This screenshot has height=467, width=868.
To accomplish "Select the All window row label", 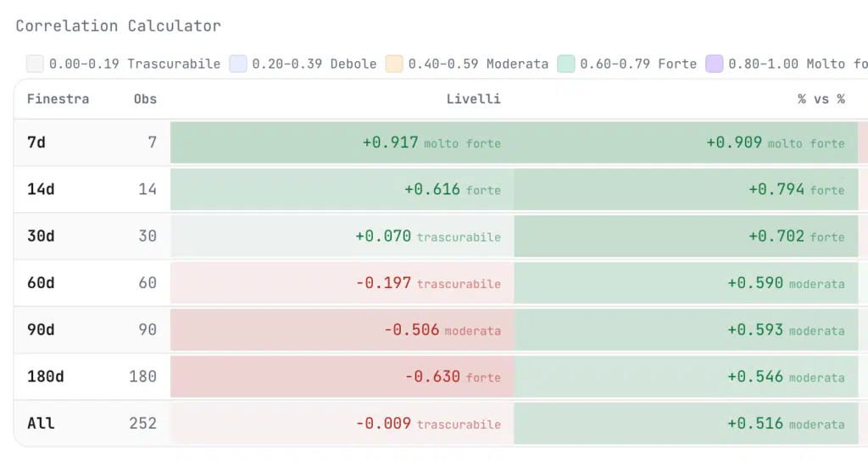I will tap(41, 423).
